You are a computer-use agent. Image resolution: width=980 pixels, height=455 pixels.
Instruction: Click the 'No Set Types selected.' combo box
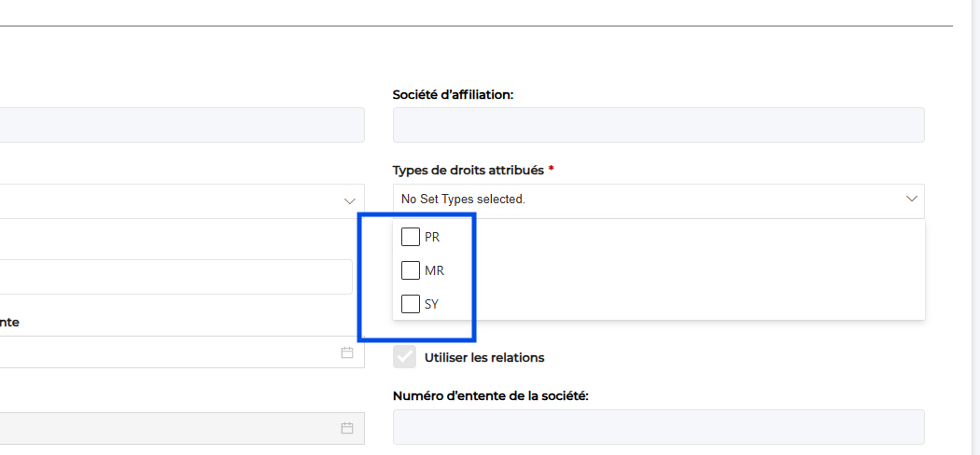644,200
